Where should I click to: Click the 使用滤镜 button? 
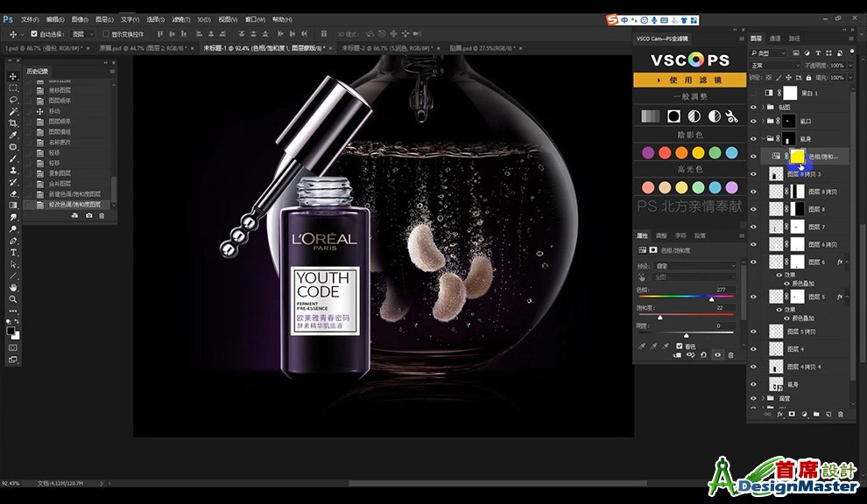[x=689, y=80]
